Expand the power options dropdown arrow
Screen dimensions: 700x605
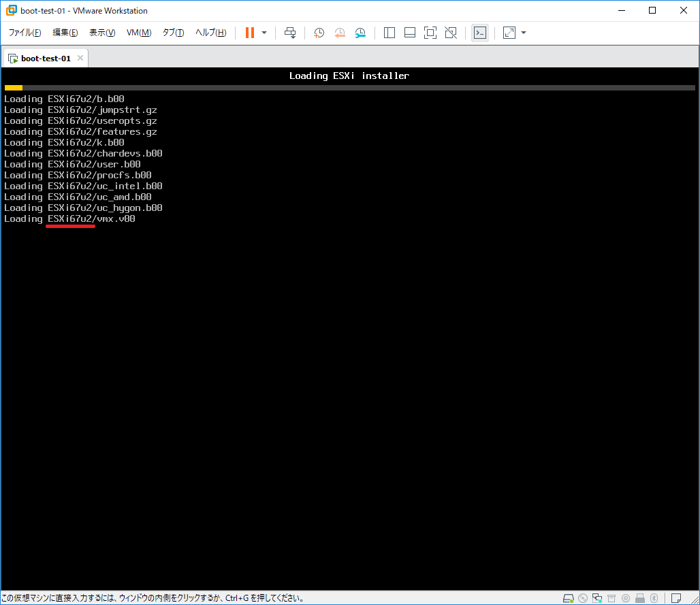264,33
